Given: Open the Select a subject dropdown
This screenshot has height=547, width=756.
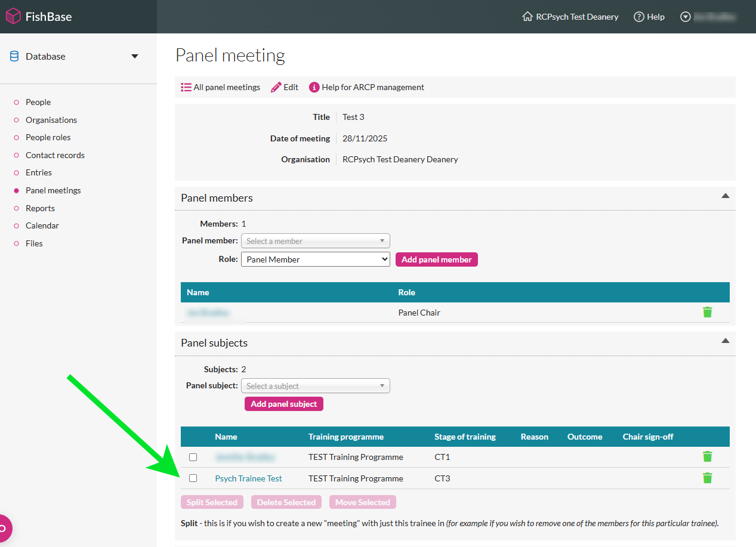Looking at the screenshot, I should 315,386.
